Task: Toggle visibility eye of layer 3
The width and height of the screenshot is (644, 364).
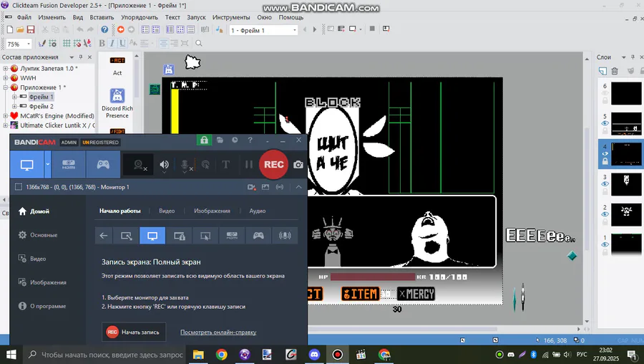Action: point(605,184)
